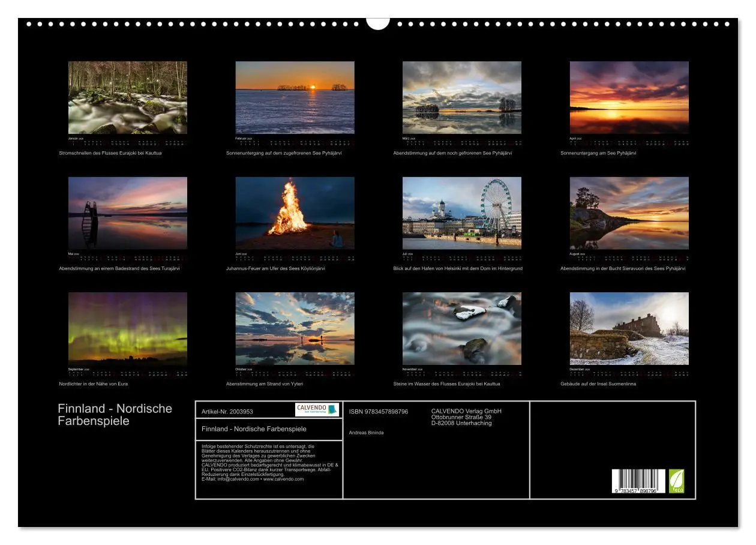The height and width of the screenshot is (545, 756).
Task: Open the Nordlichter aurora photo near Eura
Action: 128,327
